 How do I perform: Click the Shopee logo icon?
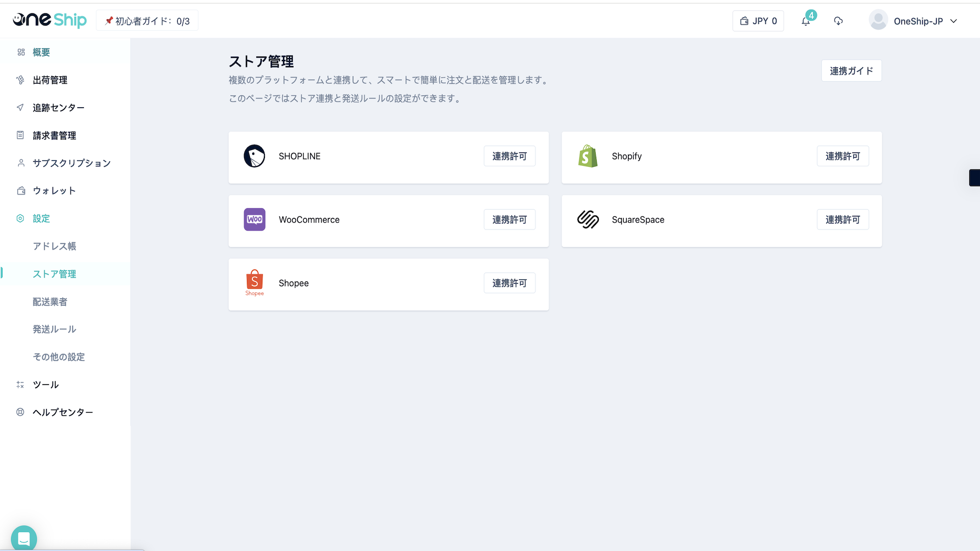click(x=254, y=283)
